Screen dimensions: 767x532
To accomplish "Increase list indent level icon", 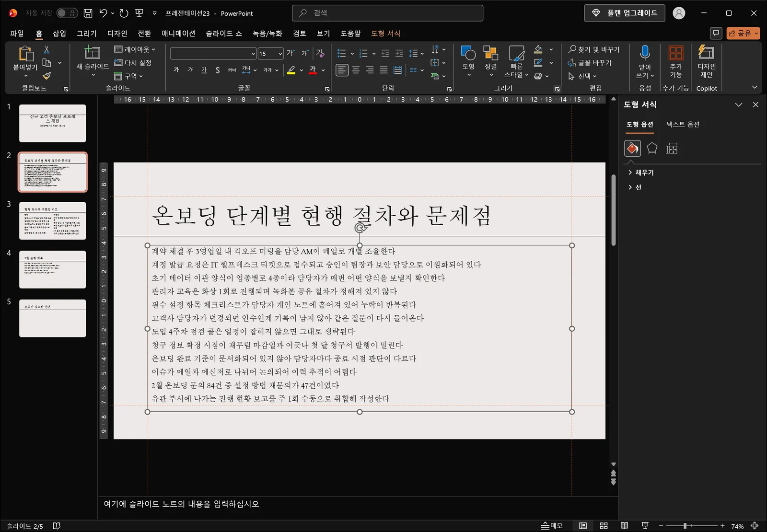I will (x=399, y=53).
